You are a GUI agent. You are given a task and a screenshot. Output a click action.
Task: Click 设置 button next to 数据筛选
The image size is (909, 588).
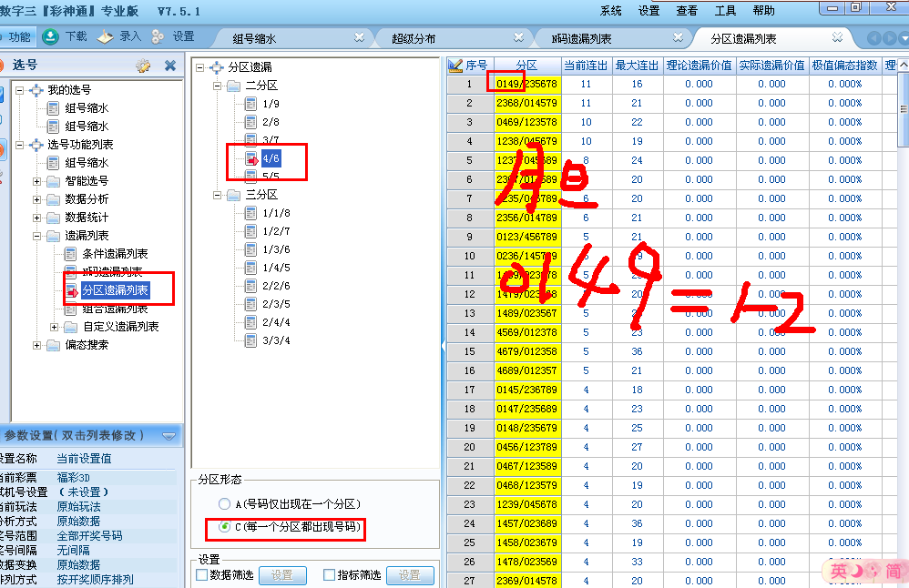[281, 574]
